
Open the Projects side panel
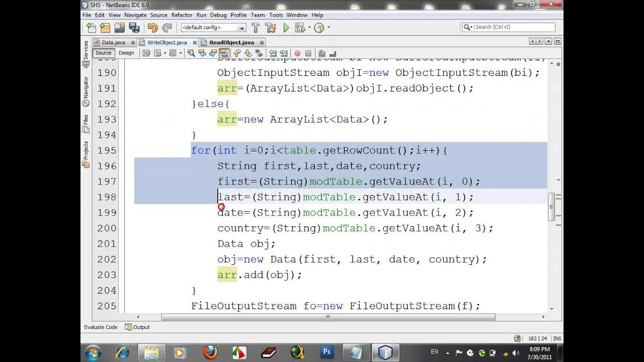[86, 155]
